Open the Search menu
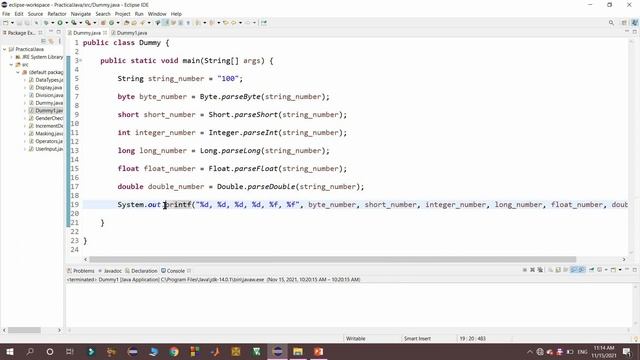 click(x=103, y=14)
